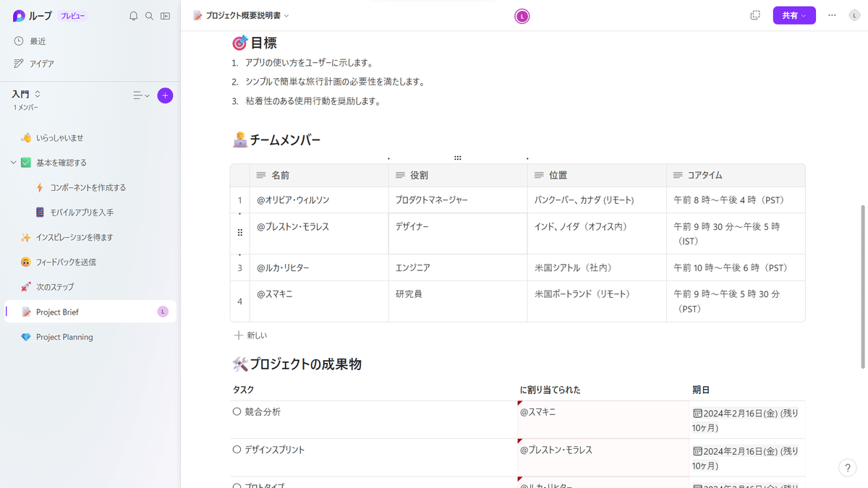Click the gem icon beside Project Planning
The width and height of the screenshot is (868, 488).
pos(26,337)
